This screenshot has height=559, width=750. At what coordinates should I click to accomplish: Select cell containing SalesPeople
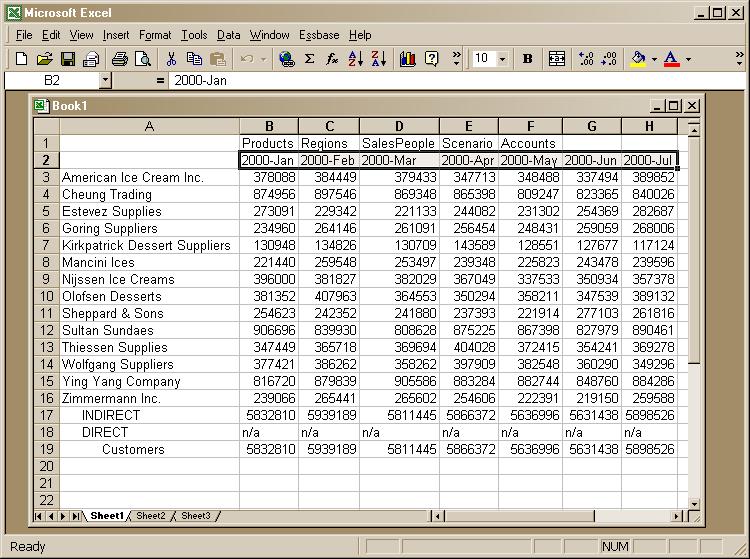click(399, 143)
